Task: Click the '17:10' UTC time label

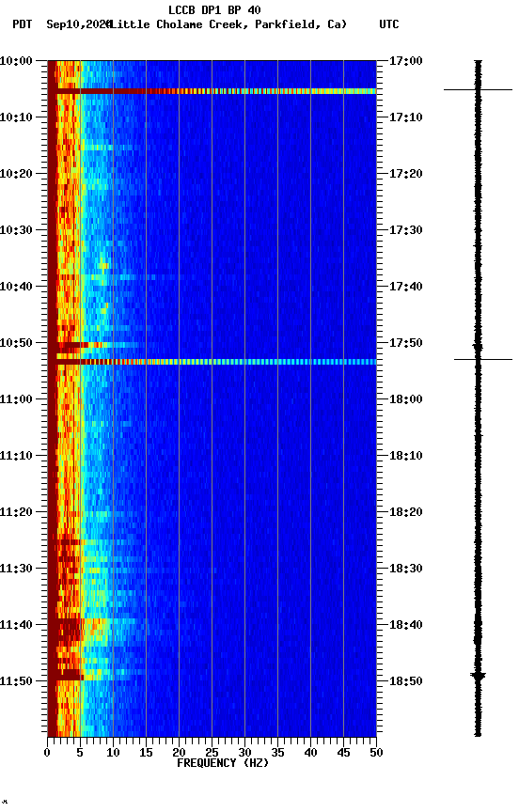Action: coord(406,117)
